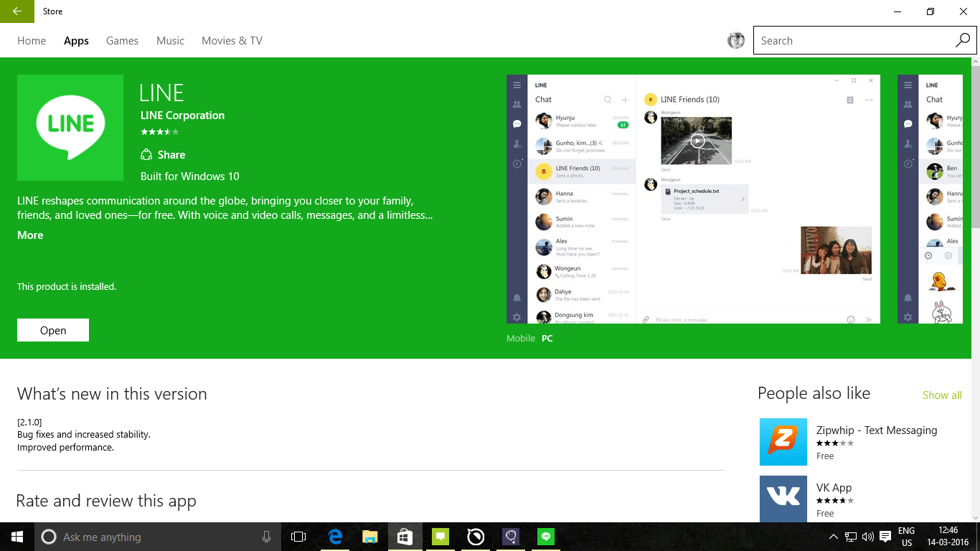Go back using the Store back arrow

coord(17,11)
